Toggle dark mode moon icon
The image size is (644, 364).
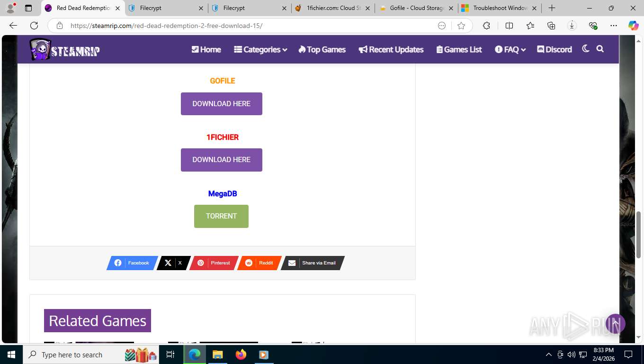coord(586,49)
